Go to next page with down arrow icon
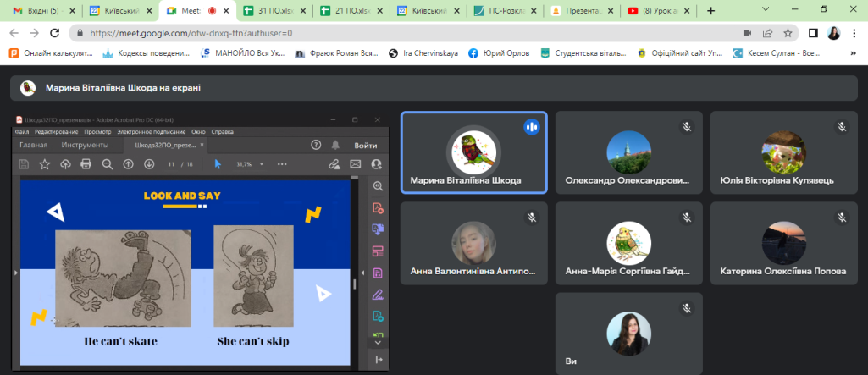Image resolution: width=868 pixels, height=375 pixels. click(x=149, y=163)
